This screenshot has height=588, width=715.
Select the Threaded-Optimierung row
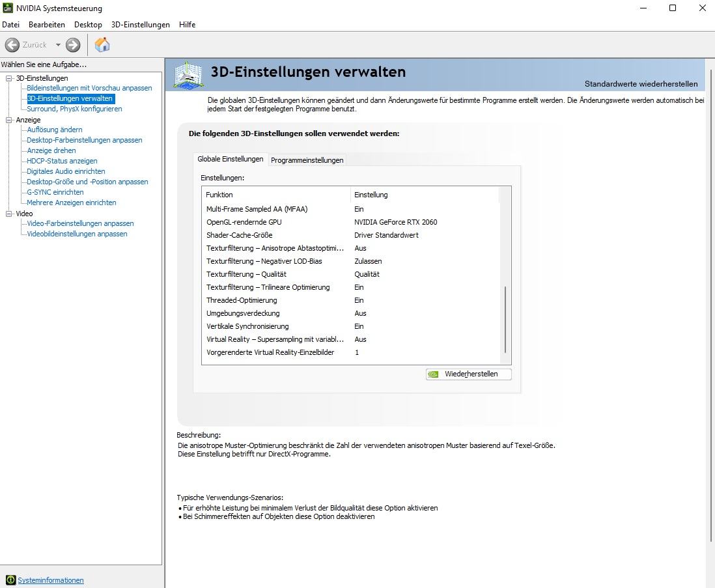[351, 300]
